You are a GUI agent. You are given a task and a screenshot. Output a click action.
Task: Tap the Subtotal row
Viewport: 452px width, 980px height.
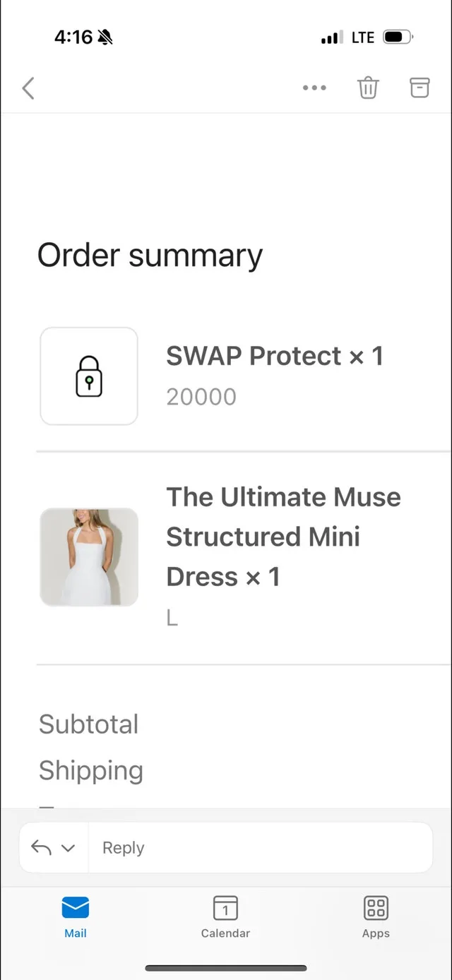pos(88,724)
